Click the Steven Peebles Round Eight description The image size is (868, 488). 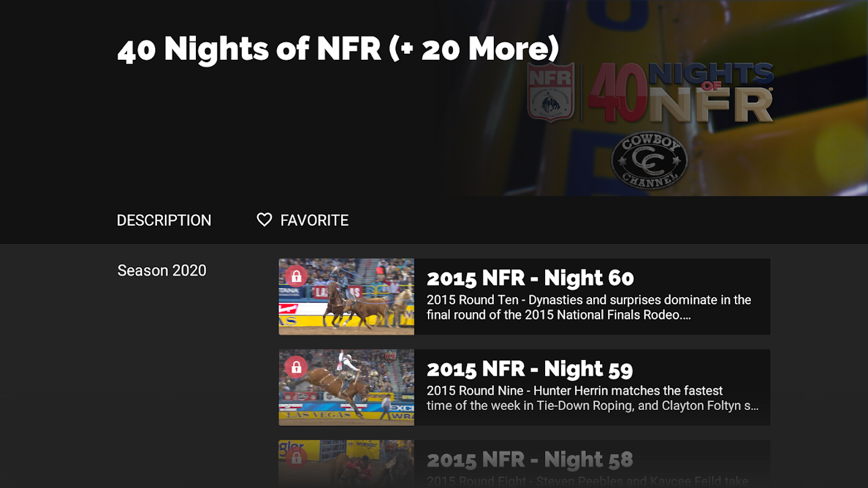click(587, 481)
